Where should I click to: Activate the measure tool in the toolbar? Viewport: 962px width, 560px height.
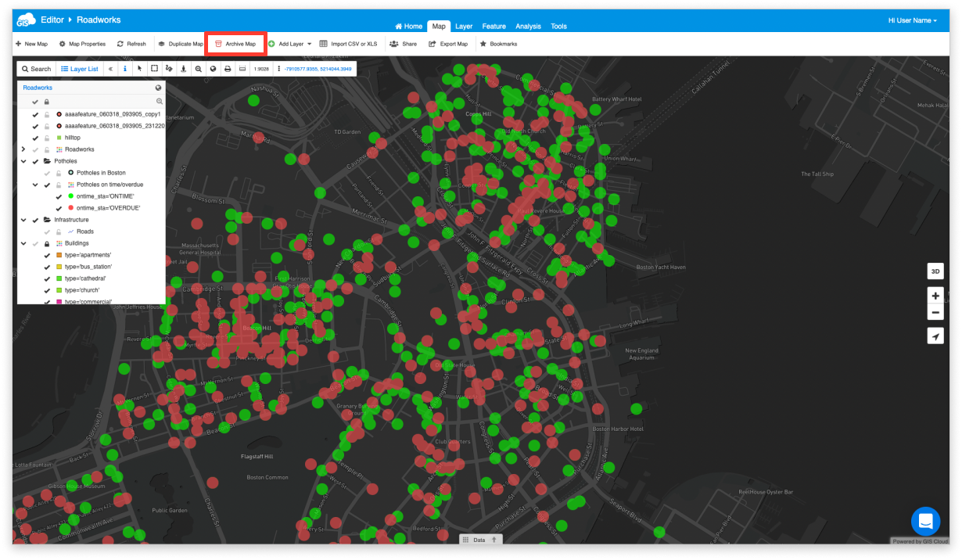(x=169, y=69)
